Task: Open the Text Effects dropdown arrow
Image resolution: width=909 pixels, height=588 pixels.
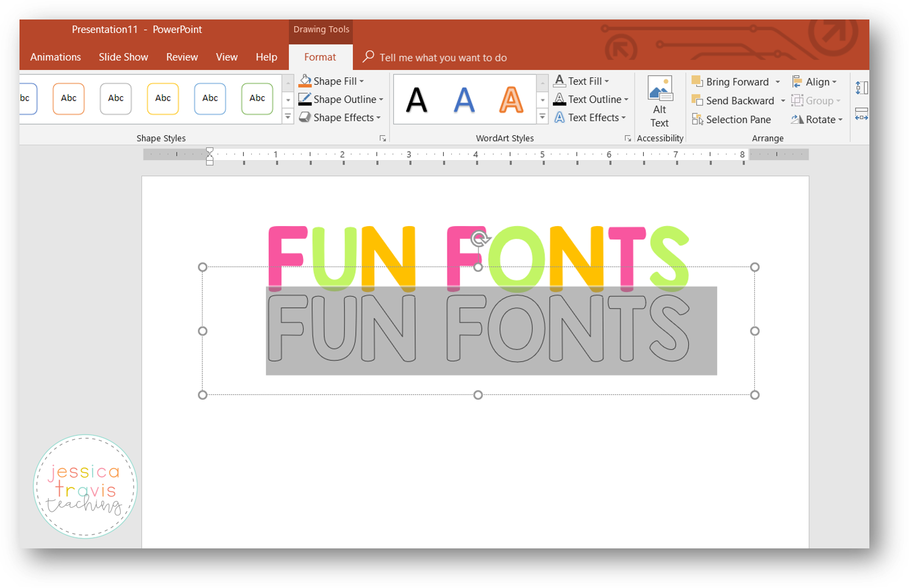Action: pyautogui.click(x=624, y=118)
